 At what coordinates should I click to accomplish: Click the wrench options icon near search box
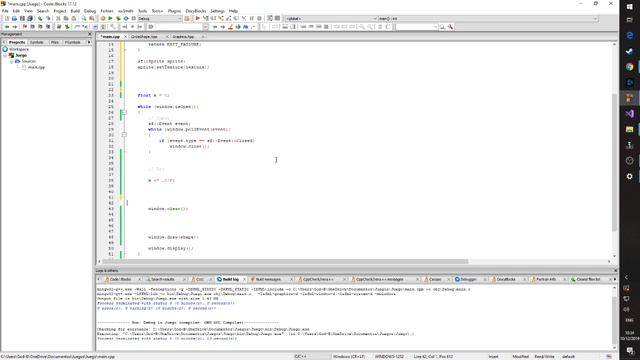click(450, 27)
